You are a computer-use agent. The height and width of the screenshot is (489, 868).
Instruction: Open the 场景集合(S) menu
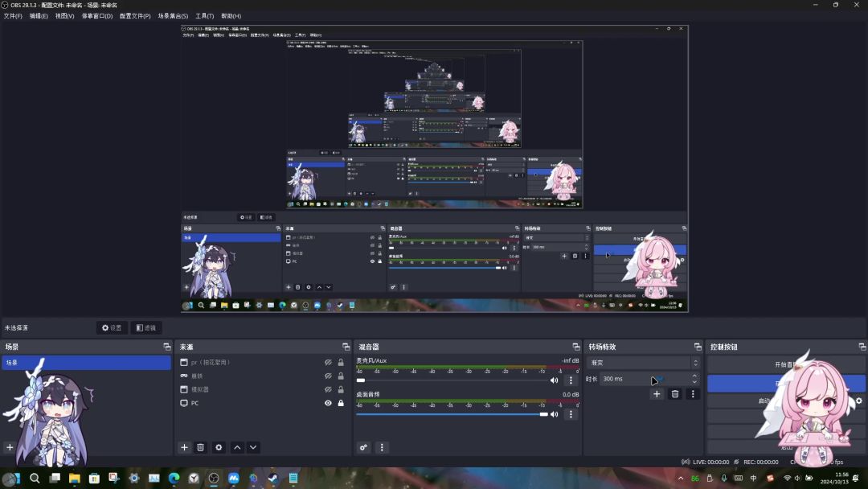(173, 16)
